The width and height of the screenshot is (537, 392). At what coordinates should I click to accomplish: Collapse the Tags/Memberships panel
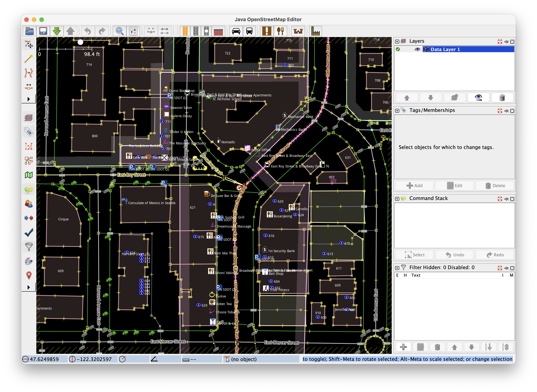[397, 111]
